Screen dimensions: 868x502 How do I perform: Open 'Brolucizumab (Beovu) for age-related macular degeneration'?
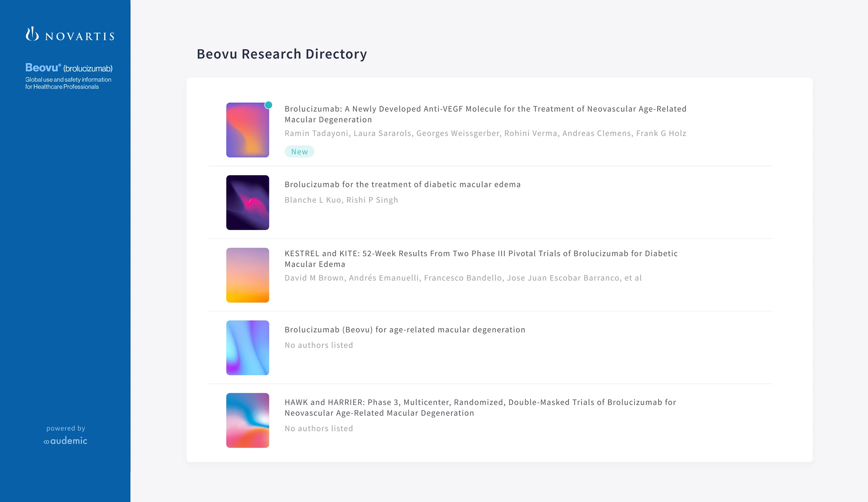coord(405,330)
